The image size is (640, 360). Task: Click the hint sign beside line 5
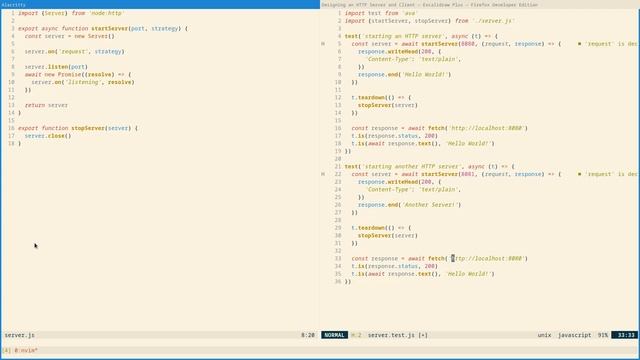coord(323,44)
